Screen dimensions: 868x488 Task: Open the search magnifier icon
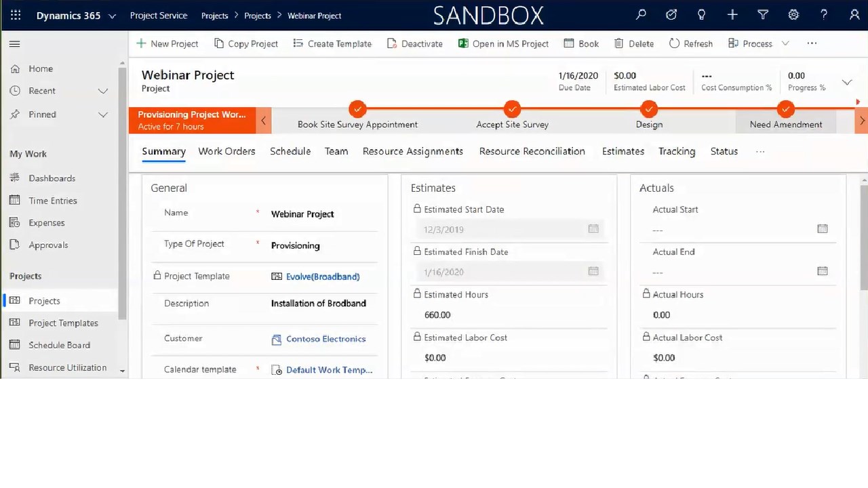641,15
